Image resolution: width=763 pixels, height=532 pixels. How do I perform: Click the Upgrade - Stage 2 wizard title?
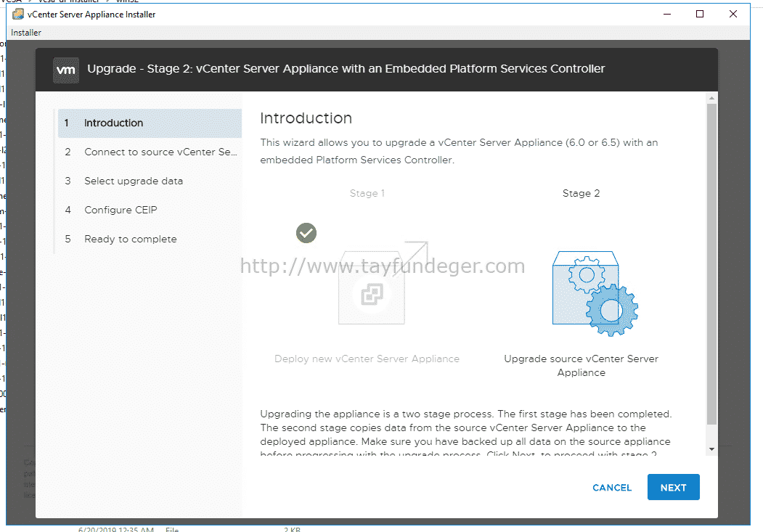click(x=346, y=69)
